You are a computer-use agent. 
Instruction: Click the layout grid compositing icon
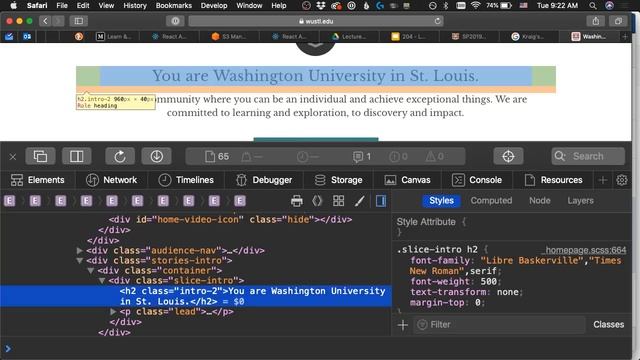click(338, 201)
